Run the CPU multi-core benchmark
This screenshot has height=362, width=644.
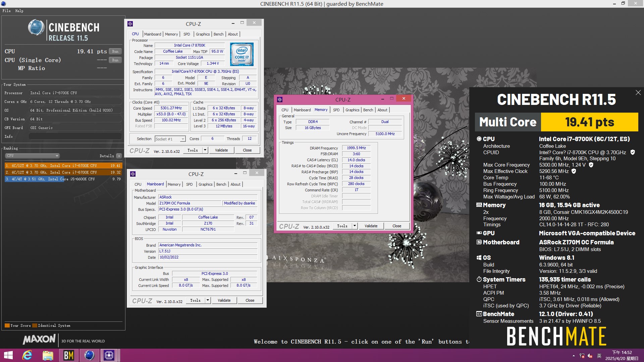[115, 51]
